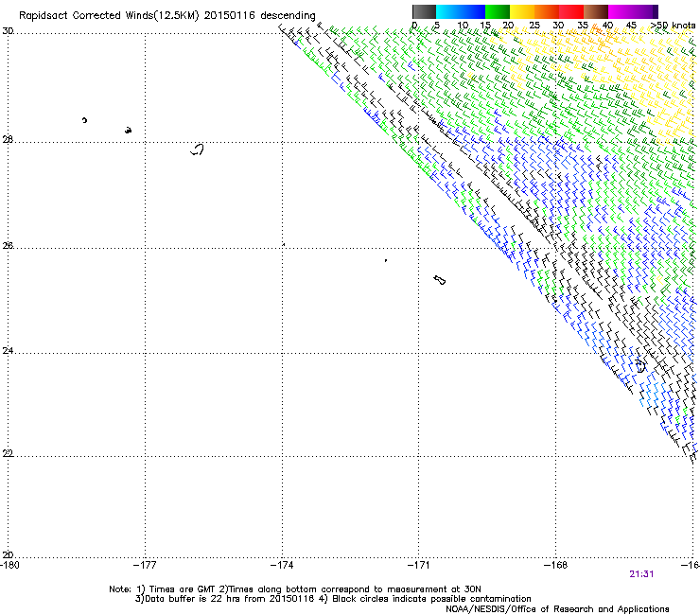Image resolution: width=700 pixels, height=615 pixels.
Task: Click the 'Data buffer is 22 hrs' note line
Action: tap(333, 599)
